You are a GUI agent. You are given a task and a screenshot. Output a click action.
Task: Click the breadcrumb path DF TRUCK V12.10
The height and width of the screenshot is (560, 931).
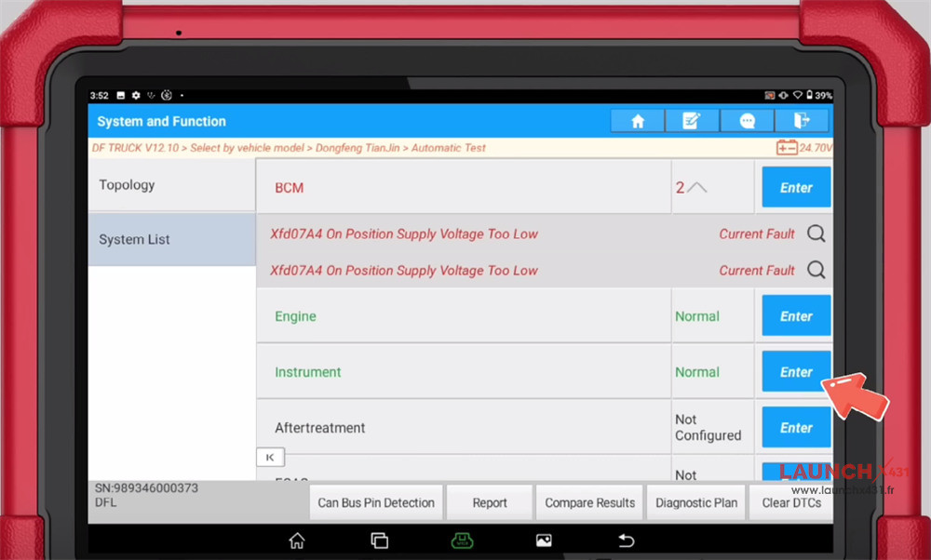point(135,148)
